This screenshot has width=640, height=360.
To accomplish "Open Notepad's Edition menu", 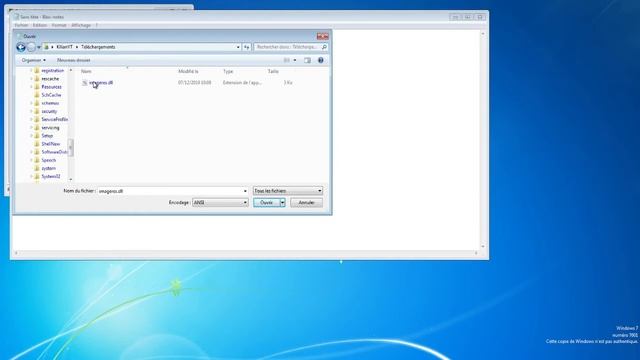I will (x=40, y=25).
